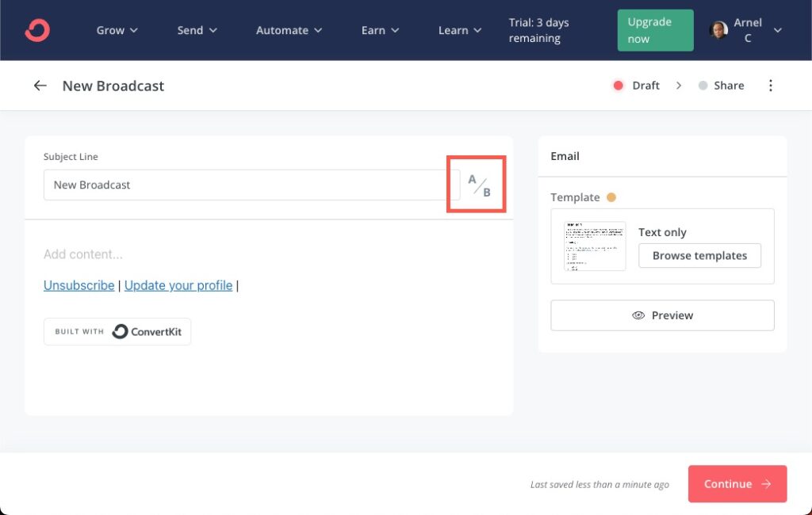
Task: Open A/B testing for the subject line
Action: (x=477, y=183)
